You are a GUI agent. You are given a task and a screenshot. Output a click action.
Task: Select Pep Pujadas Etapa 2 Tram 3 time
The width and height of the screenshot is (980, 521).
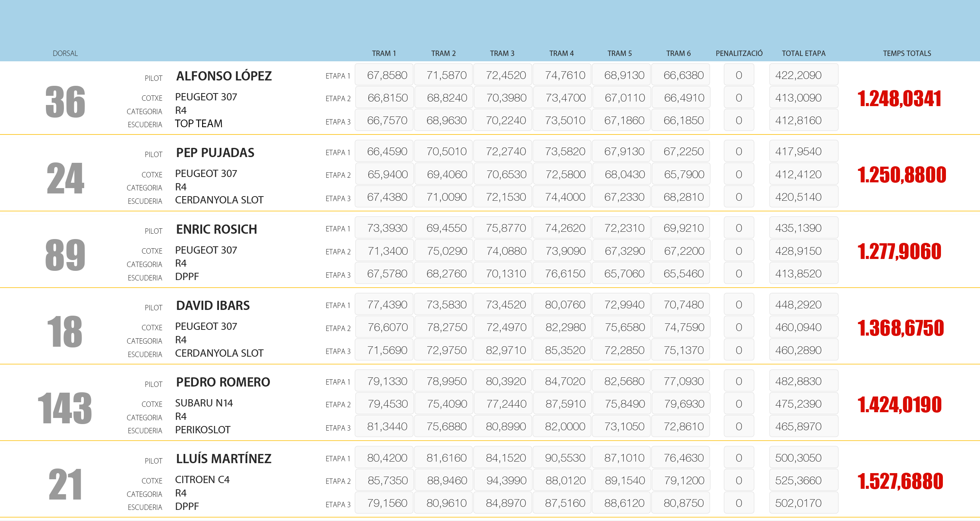503,174
